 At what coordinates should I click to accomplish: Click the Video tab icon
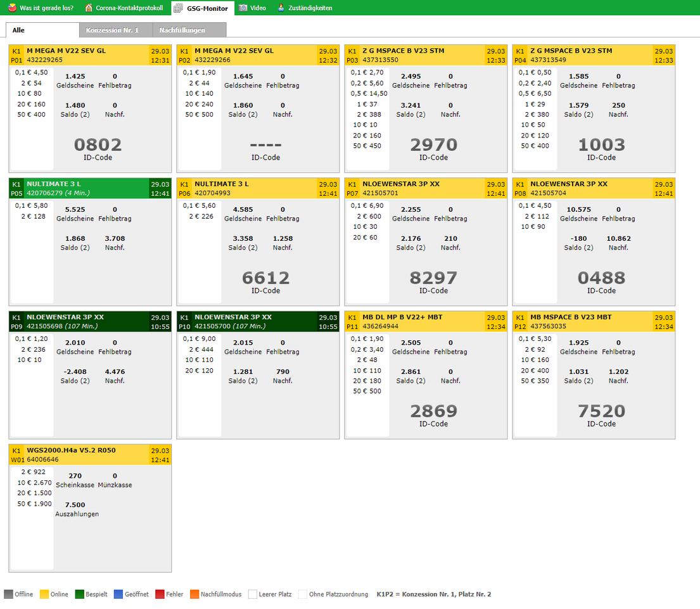(x=243, y=8)
